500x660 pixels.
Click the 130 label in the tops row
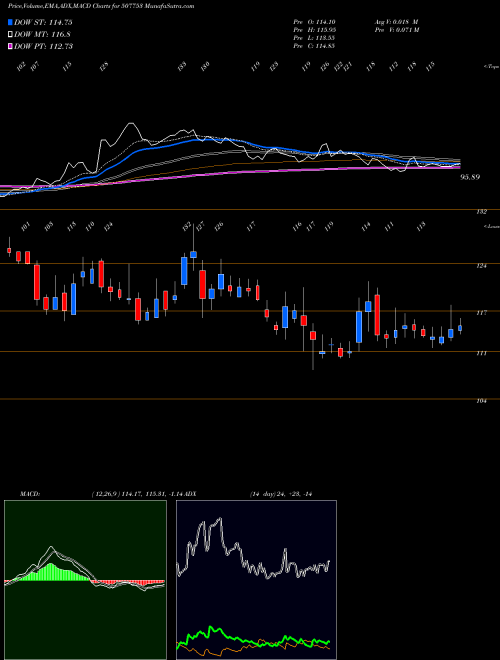[x=205, y=66]
